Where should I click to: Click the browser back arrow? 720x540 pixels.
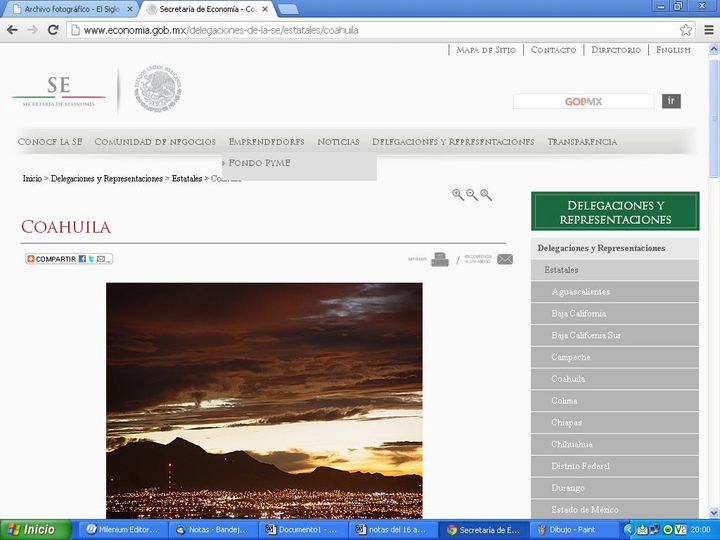pos(12,30)
